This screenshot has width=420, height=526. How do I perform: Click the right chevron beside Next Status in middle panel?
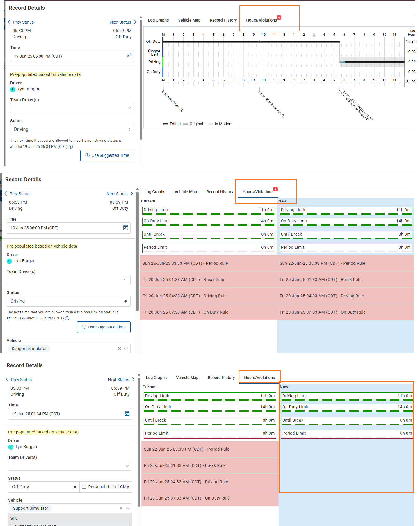point(131,194)
